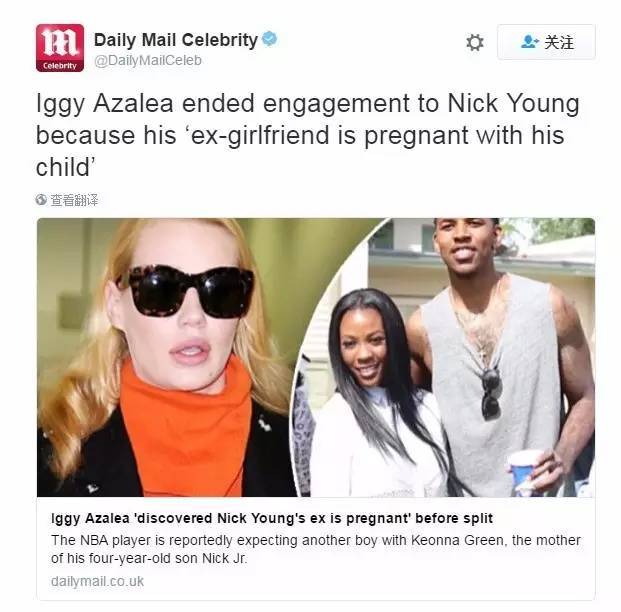Click the globe icon beside 查看翻译

pos(41,200)
